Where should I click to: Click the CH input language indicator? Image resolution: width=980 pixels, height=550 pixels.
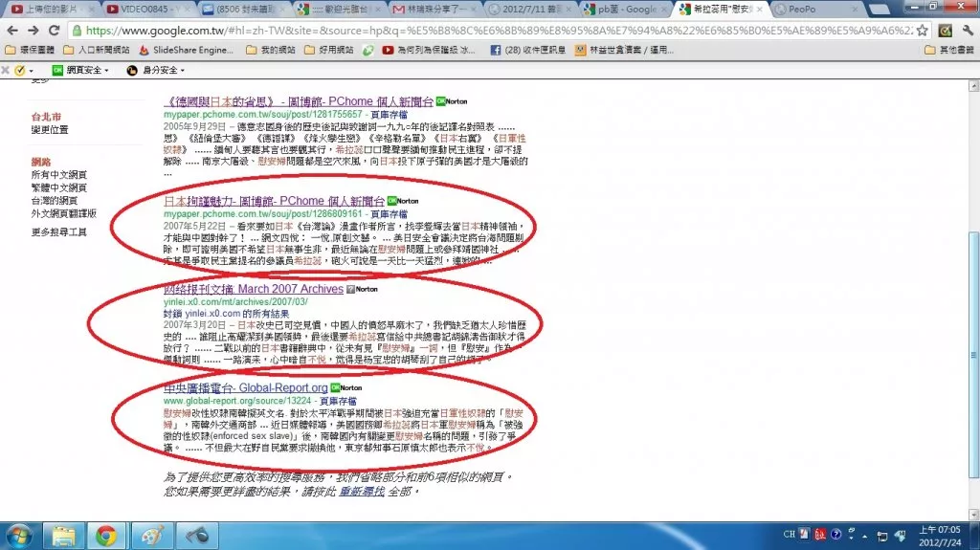coord(790,535)
